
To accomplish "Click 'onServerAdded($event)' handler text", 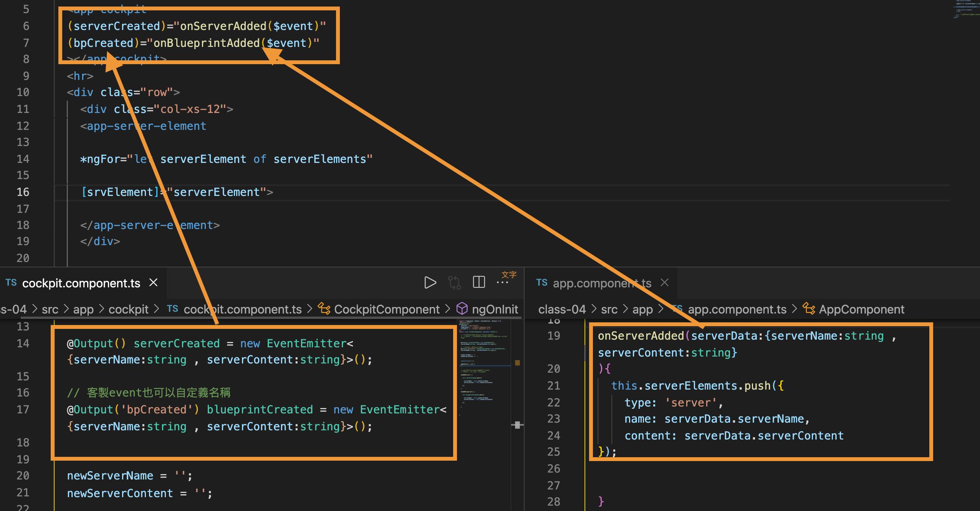I will (x=250, y=26).
